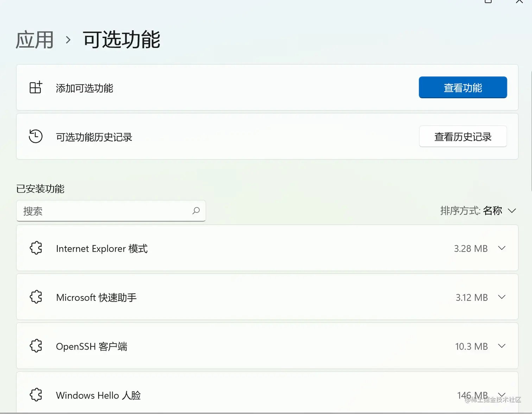Click the puzzle icon beside Microsoft 快速助手

pos(36,297)
